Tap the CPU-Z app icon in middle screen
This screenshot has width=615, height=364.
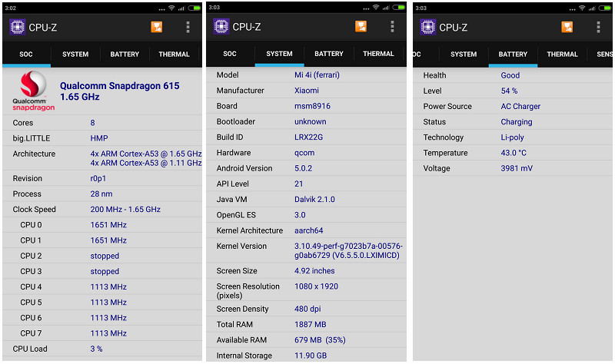tap(221, 27)
